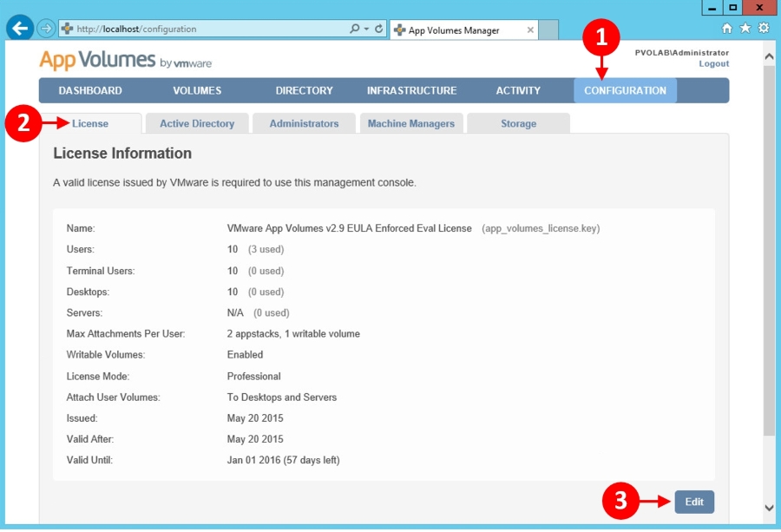Click the search magnifier in address bar

[354, 29]
